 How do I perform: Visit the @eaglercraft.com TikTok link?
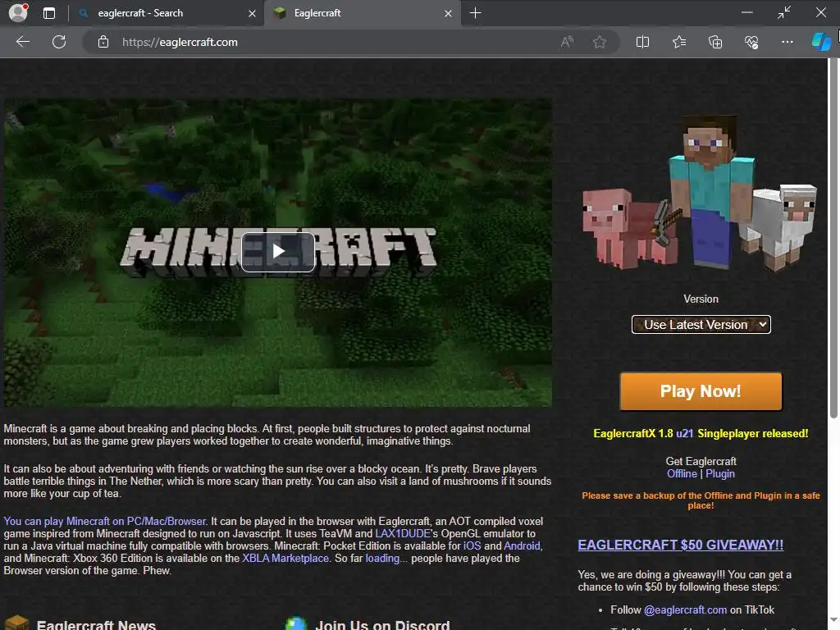pyautogui.click(x=685, y=609)
